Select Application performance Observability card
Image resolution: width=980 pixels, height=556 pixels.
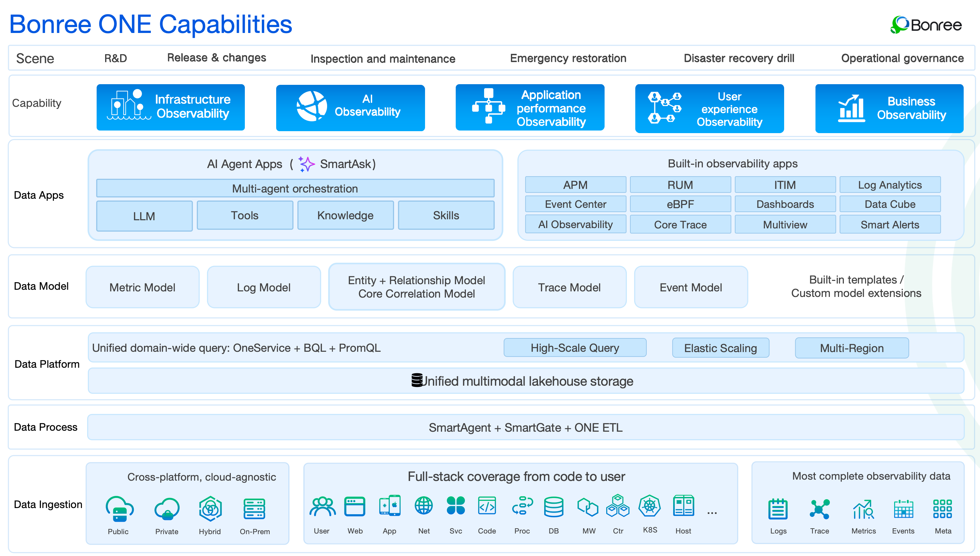(530, 107)
